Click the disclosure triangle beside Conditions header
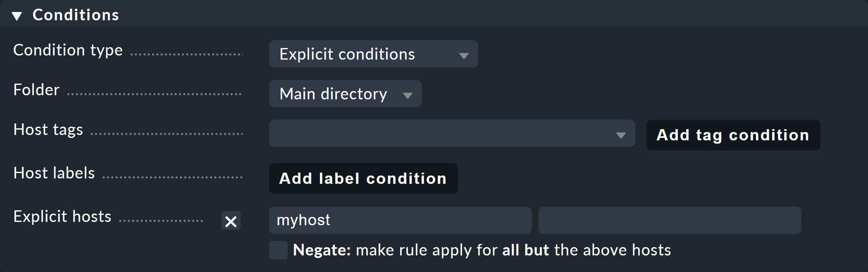This screenshot has height=272, width=868. click(x=17, y=15)
